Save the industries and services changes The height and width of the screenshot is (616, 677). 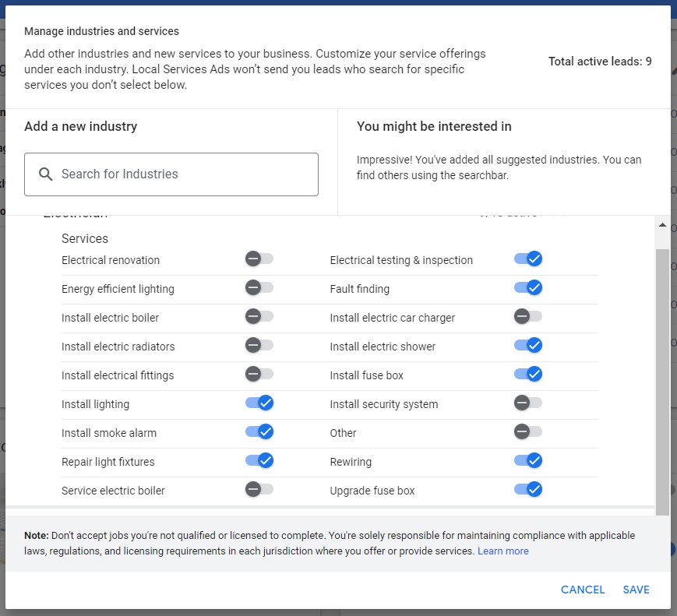(636, 590)
